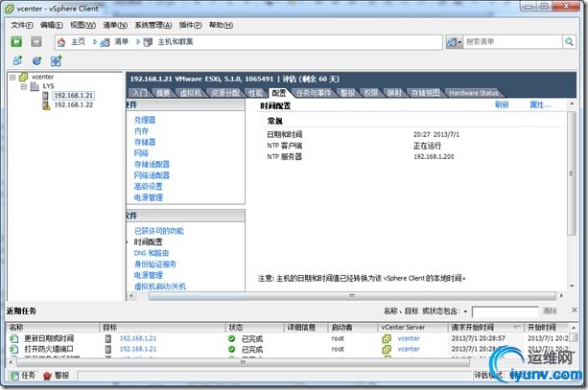Open the 插件(P) menu

click(x=191, y=25)
